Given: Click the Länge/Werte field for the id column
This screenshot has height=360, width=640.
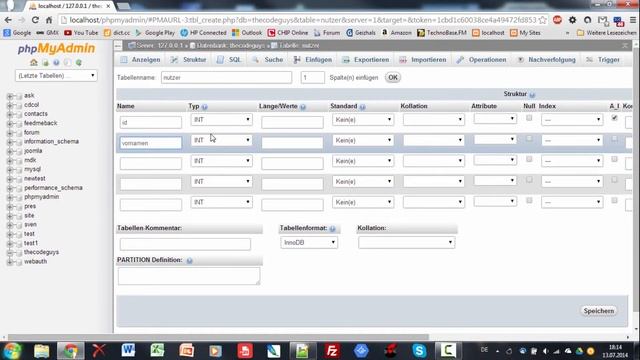Looking at the screenshot, I should tap(292, 122).
